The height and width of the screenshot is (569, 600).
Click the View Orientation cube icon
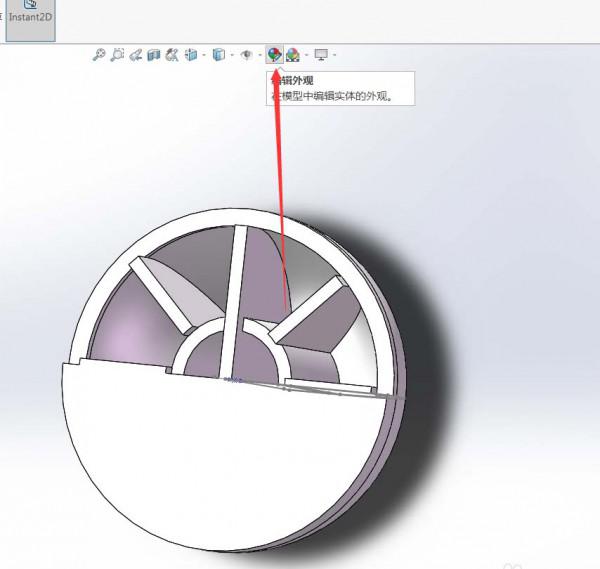[191, 55]
